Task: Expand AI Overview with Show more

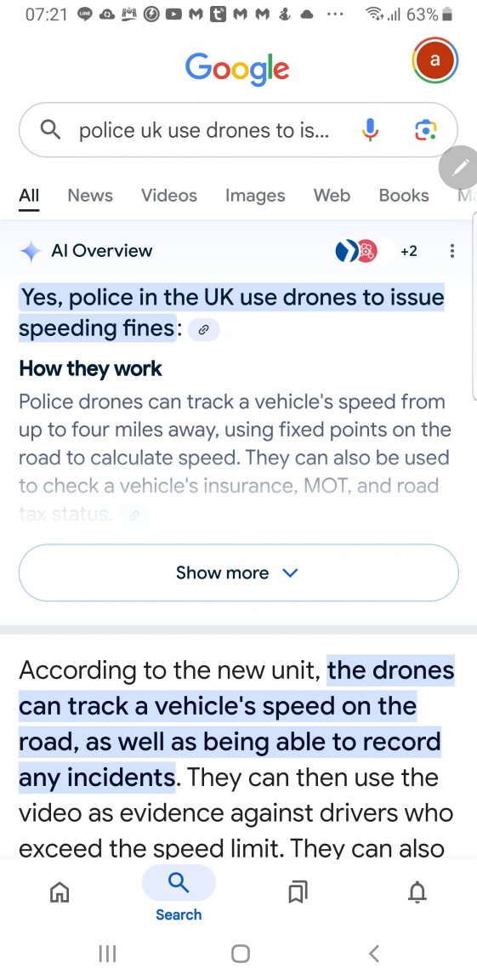Action: [238, 573]
